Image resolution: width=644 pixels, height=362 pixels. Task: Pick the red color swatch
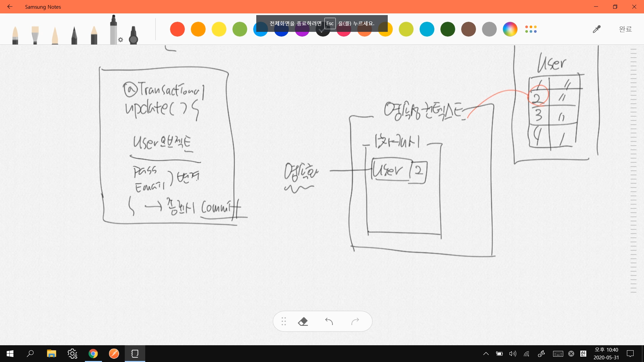coord(177,29)
